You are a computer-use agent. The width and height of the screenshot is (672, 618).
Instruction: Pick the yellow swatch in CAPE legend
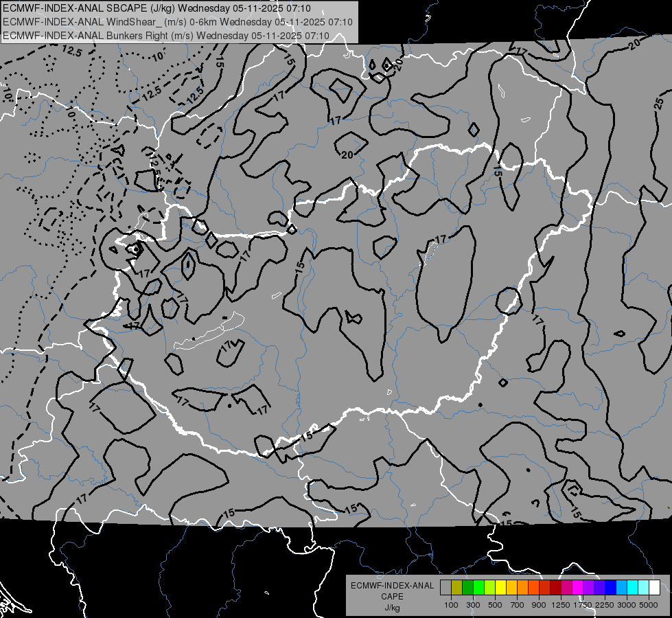pyautogui.click(x=500, y=588)
